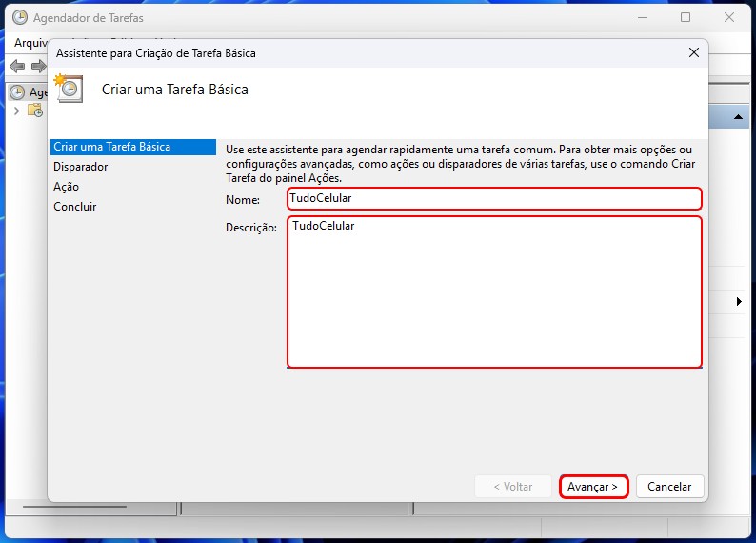756x543 pixels.
Task: Select the Task Scheduler root clock icon in tree
Action: (x=17, y=92)
